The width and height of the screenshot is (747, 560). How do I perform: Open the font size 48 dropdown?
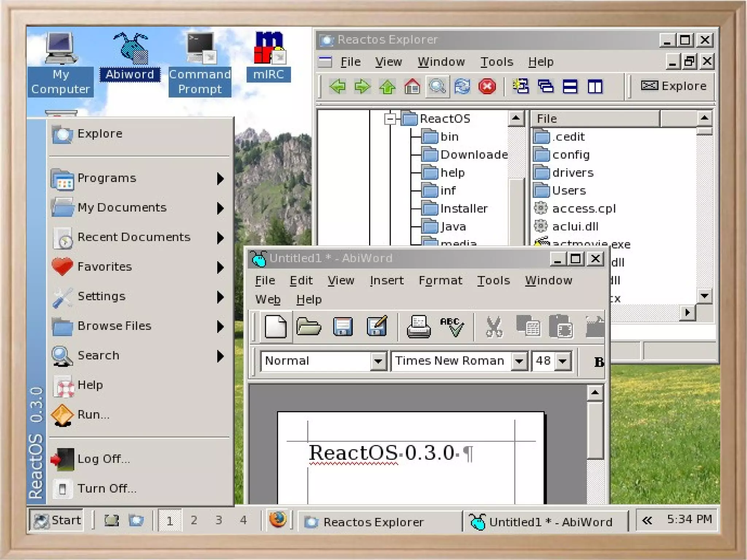click(563, 361)
